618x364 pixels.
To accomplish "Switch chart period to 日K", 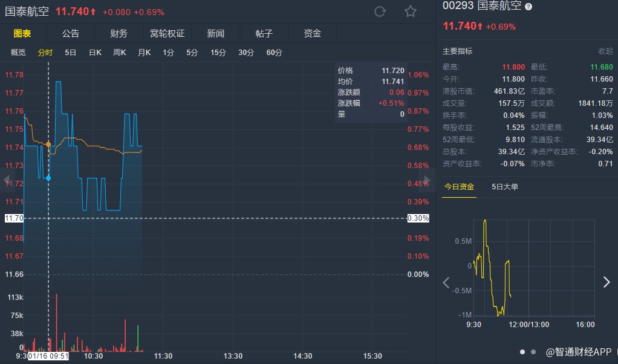I will point(95,53).
